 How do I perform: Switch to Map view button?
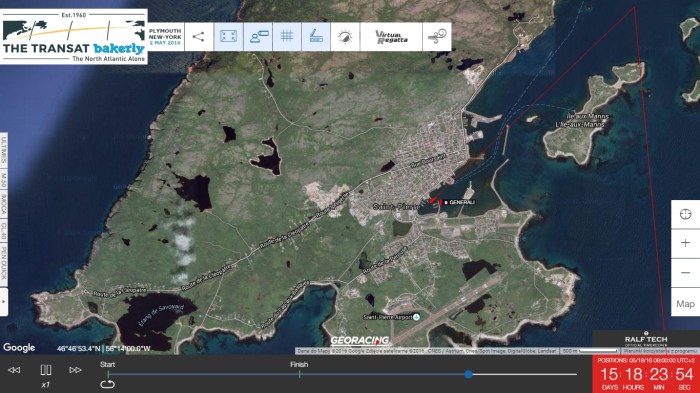[685, 304]
